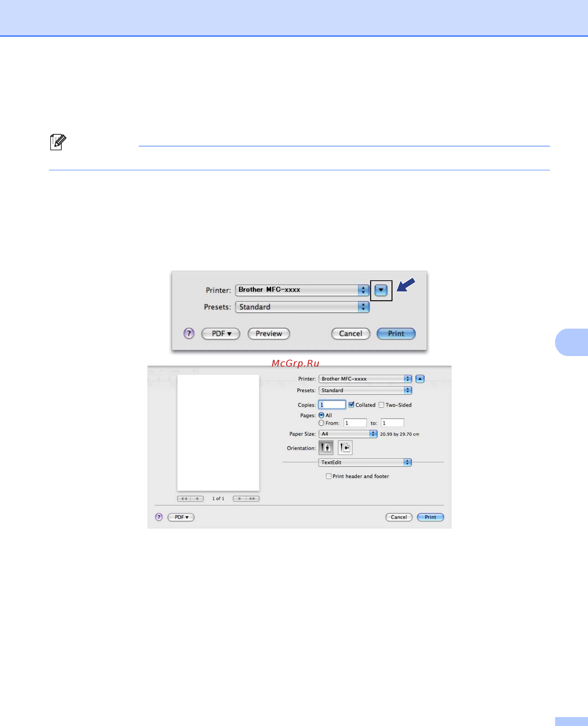
Task: Click the landscape orientation icon
Action: (345, 448)
